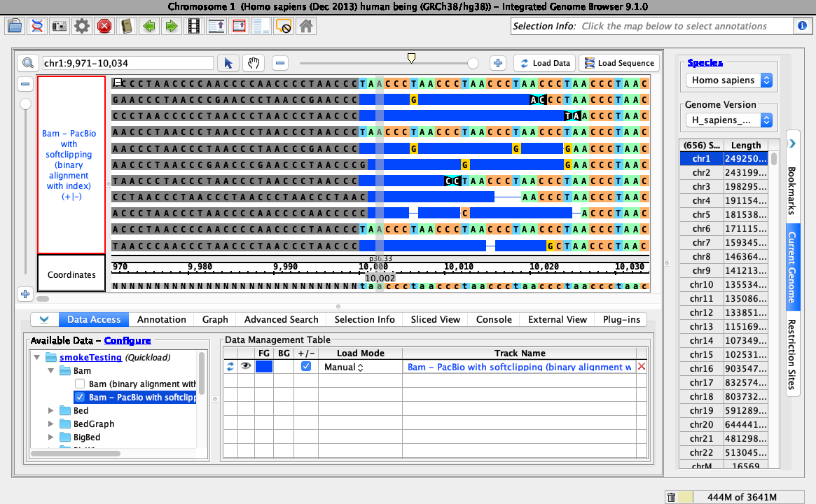Expand the BedGraph folder

[50, 424]
